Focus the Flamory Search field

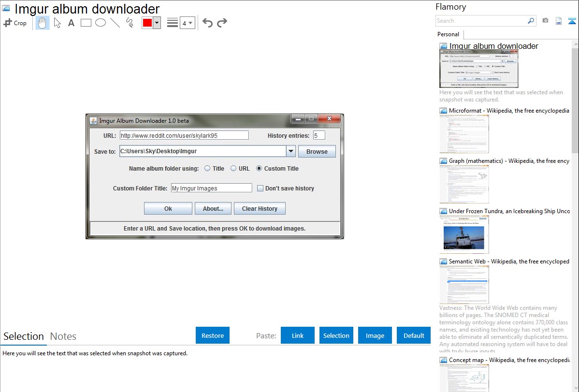pyautogui.click(x=481, y=21)
